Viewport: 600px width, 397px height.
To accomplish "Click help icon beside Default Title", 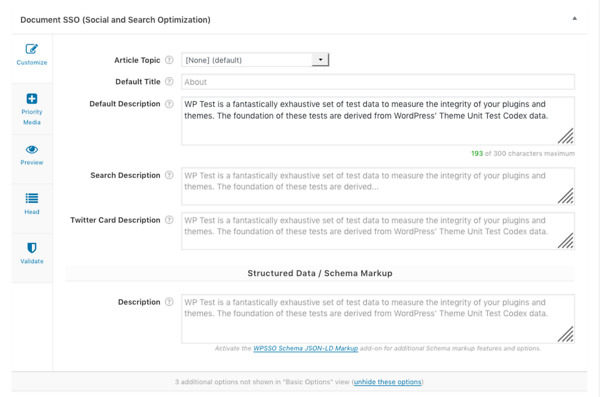I will coord(169,82).
